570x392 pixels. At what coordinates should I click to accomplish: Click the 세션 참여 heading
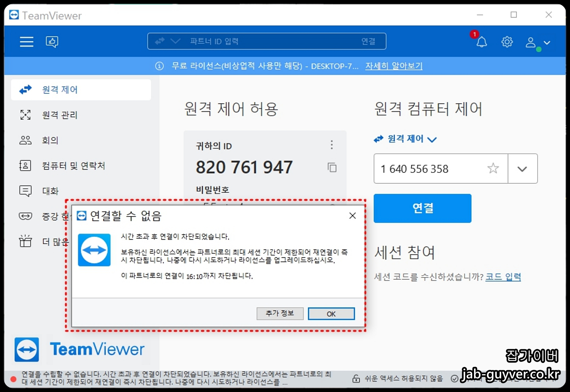pyautogui.click(x=405, y=252)
